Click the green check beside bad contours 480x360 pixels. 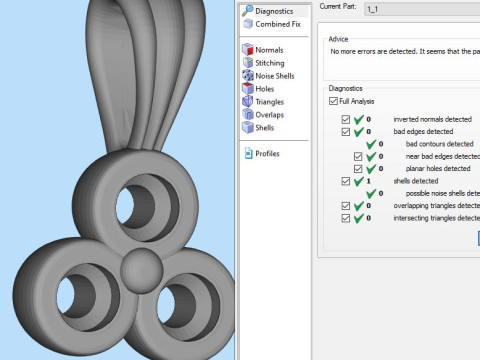(371, 144)
